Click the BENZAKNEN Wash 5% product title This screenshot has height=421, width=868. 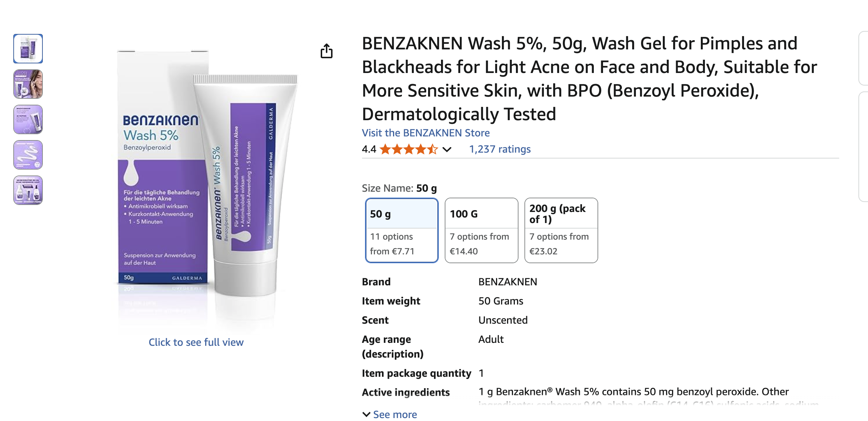(x=589, y=79)
